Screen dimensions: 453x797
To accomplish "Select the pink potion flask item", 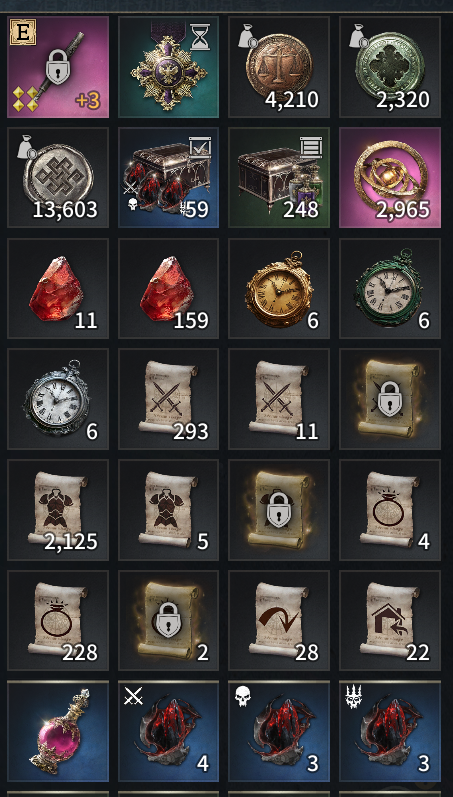I will click(58, 731).
